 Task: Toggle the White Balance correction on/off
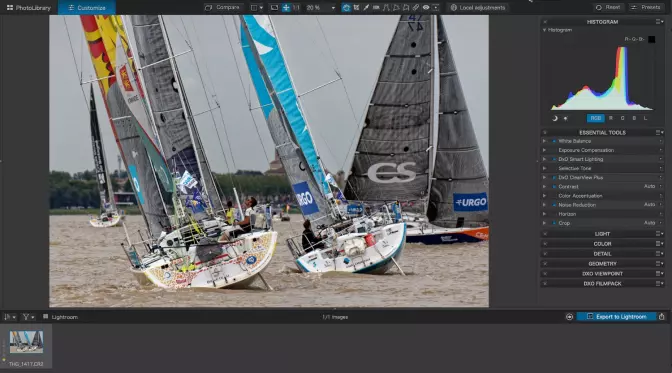tap(554, 141)
